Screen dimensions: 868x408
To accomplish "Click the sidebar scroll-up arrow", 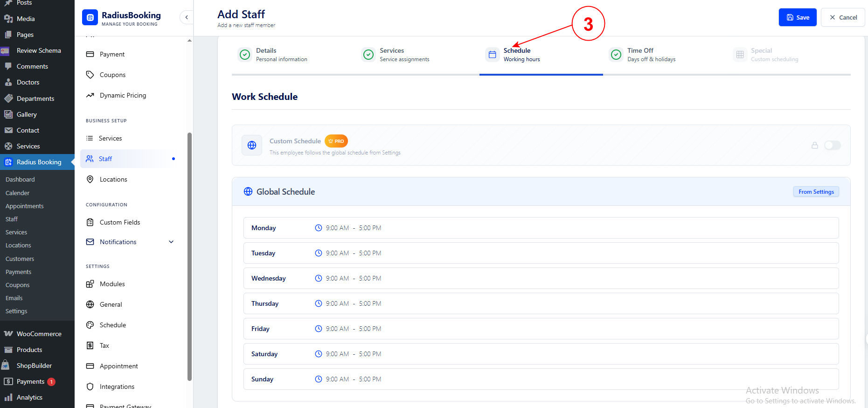I will coord(189,41).
